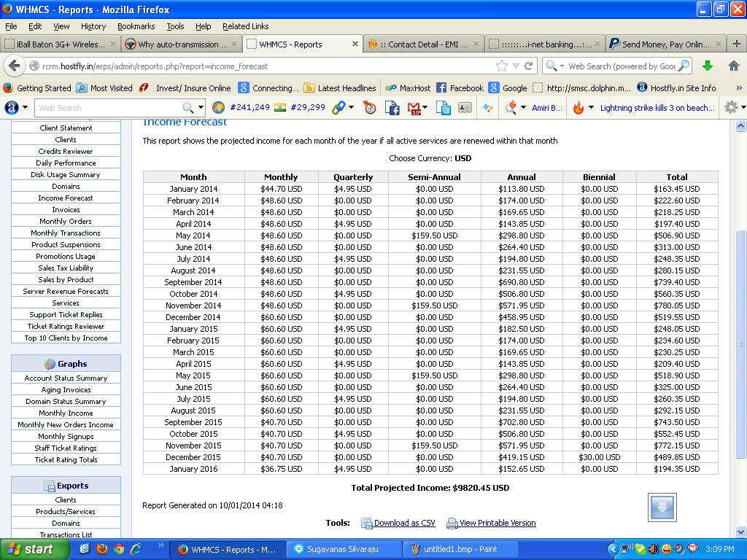The width and height of the screenshot is (747, 560).
Task: Click the Gmail icon in the toolbar
Action: pyautogui.click(x=415, y=108)
